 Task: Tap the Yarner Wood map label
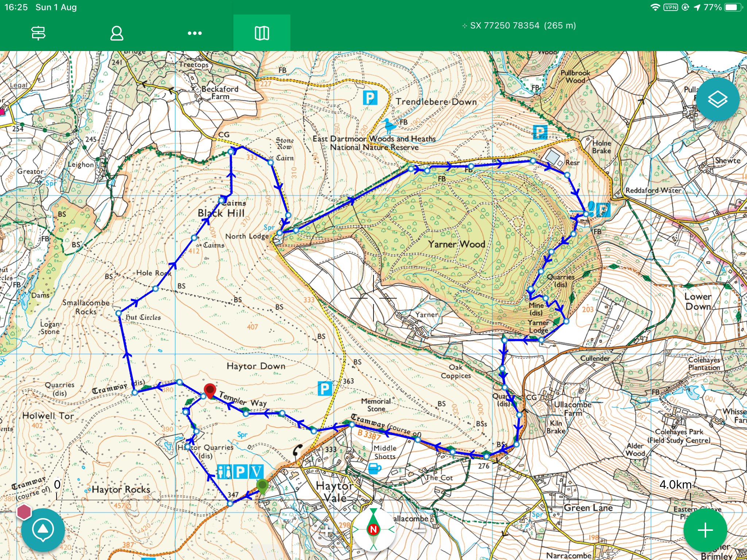tap(456, 244)
